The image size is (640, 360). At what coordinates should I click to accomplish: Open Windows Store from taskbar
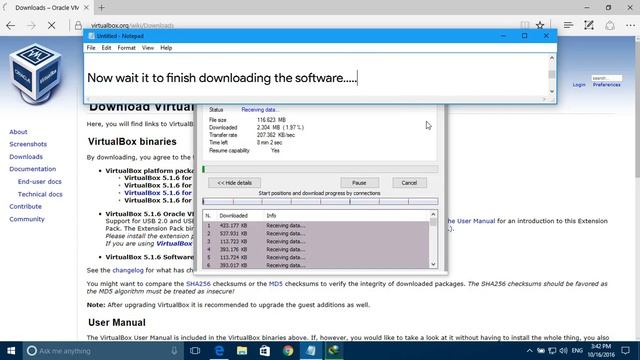tap(265, 351)
